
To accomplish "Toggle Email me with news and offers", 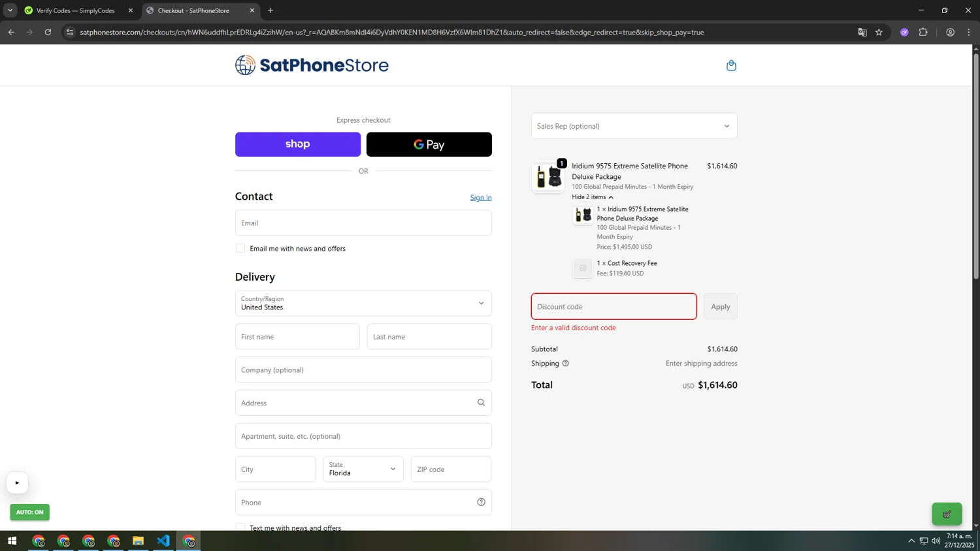I will (240, 248).
